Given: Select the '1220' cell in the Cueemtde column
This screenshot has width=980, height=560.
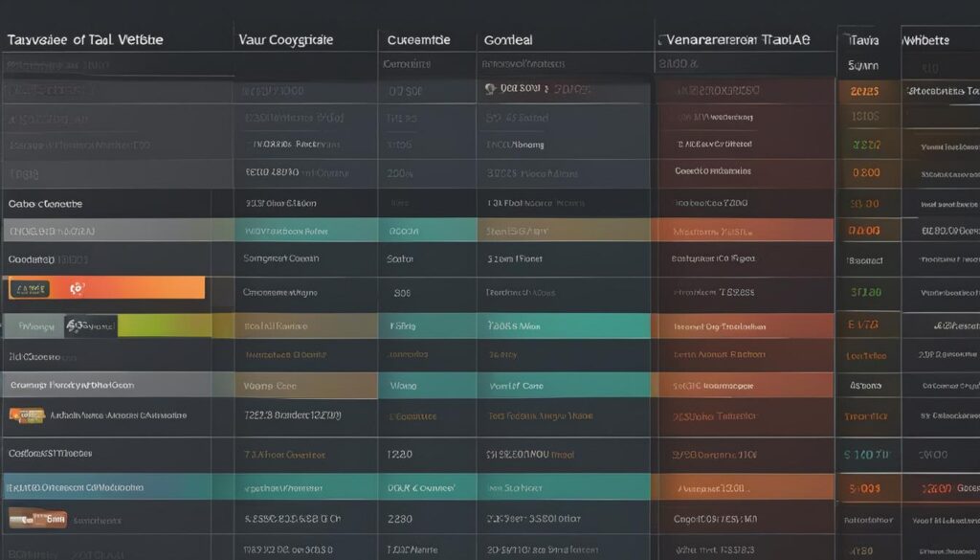Looking at the screenshot, I should pos(399,455).
